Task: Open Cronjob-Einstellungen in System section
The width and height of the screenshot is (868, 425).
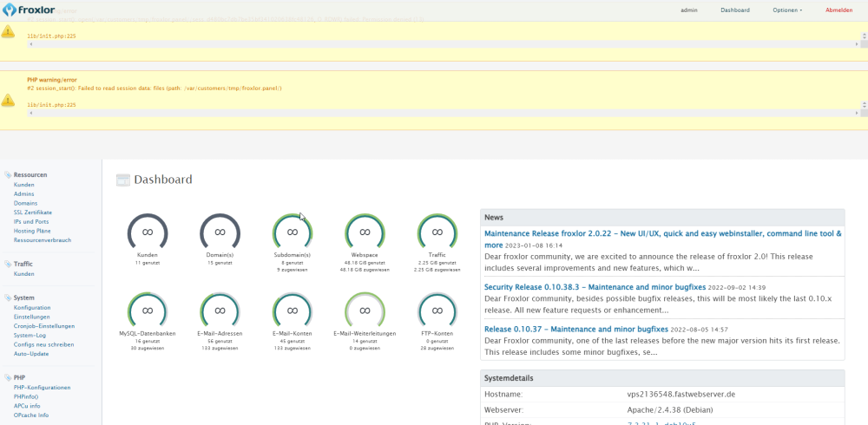Action: pos(44,326)
